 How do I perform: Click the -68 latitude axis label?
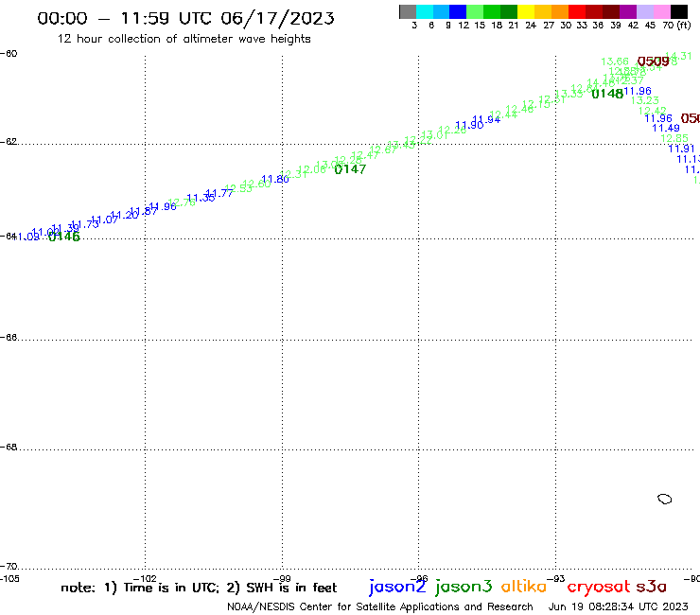9,448
